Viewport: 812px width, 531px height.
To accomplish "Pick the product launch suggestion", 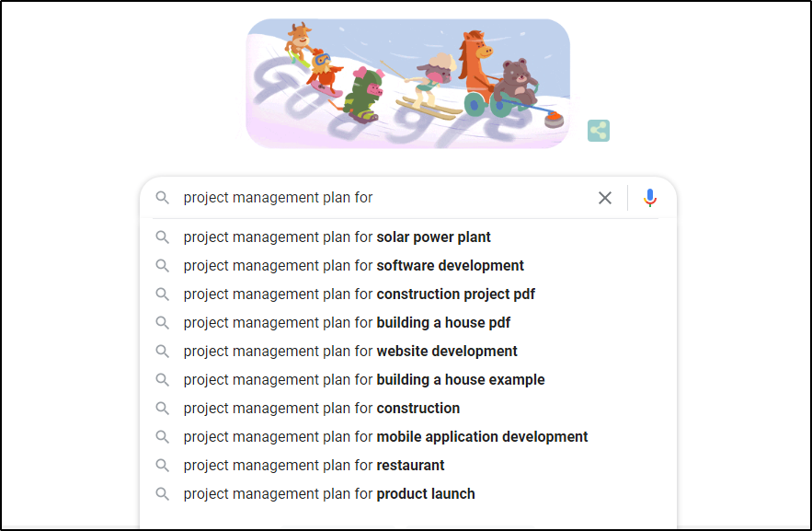I will pos(329,494).
